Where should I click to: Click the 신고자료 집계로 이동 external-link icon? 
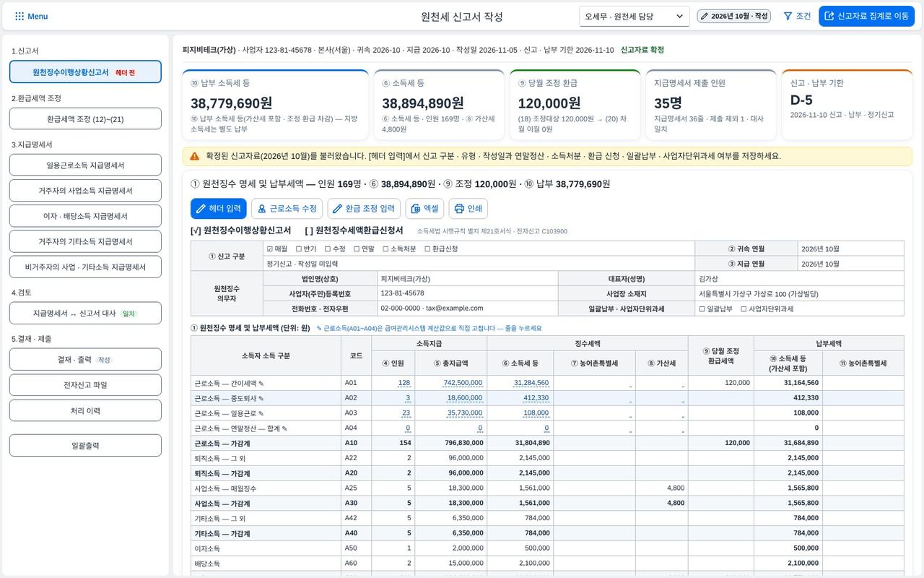pos(829,16)
